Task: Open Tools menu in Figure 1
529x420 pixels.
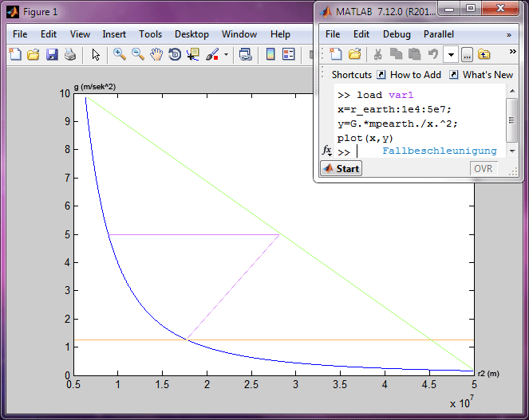Action: click(x=151, y=34)
